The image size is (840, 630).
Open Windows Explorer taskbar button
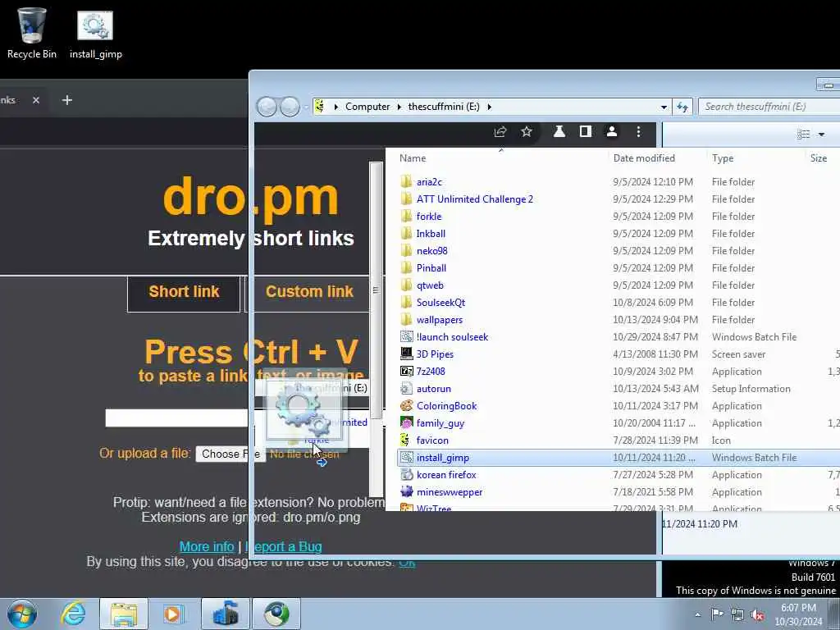(124, 614)
